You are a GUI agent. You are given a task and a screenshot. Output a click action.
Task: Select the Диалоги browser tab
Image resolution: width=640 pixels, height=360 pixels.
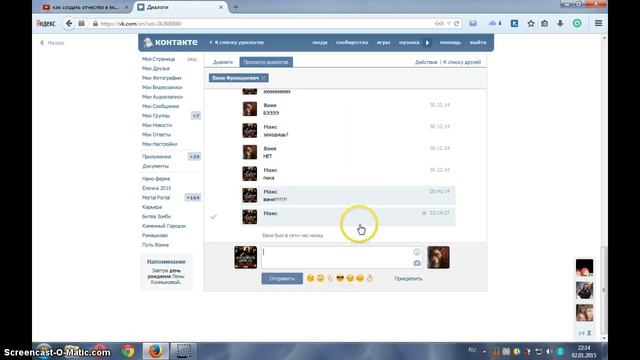pos(180,7)
